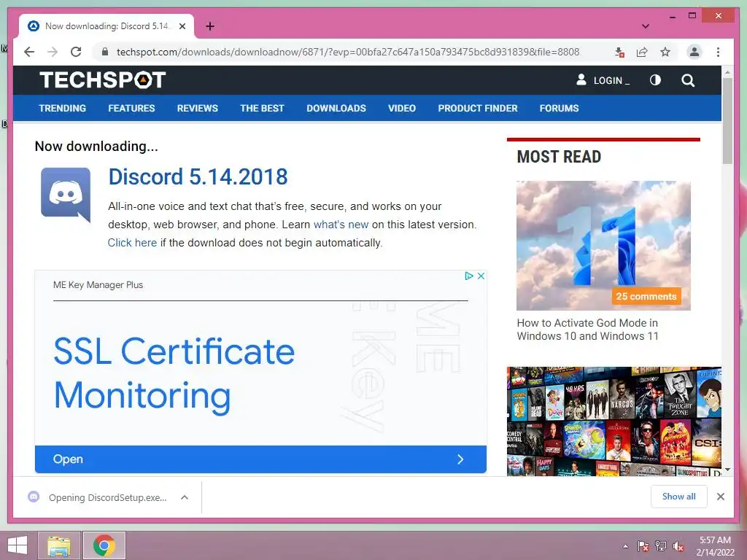Go to the TechSpot logo homepage
This screenshot has height=560, width=747.
click(x=102, y=80)
